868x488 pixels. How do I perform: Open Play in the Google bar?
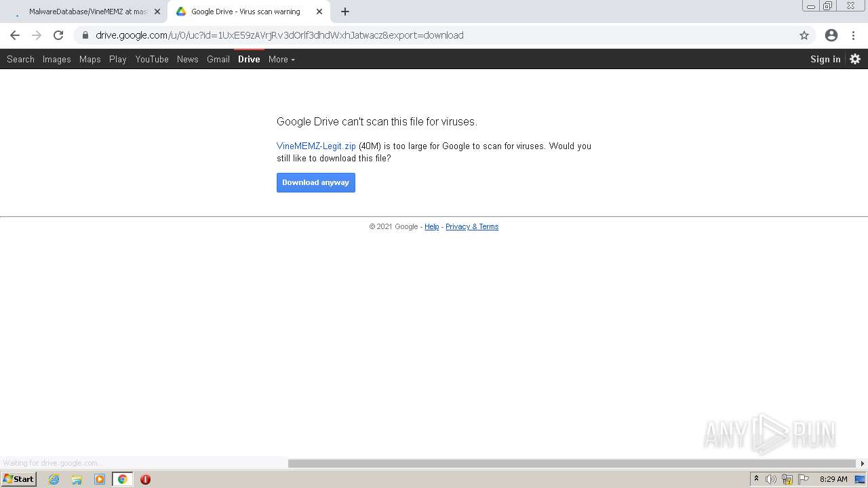118,59
